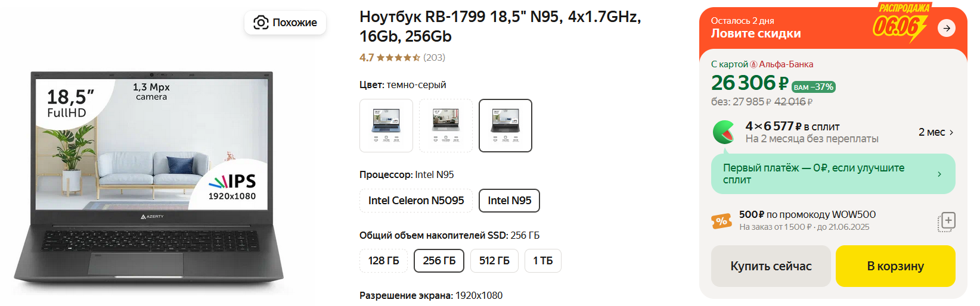The image size is (980, 306).
Task: Copy promo code WOW500 via plus icon
Action: click(x=947, y=221)
